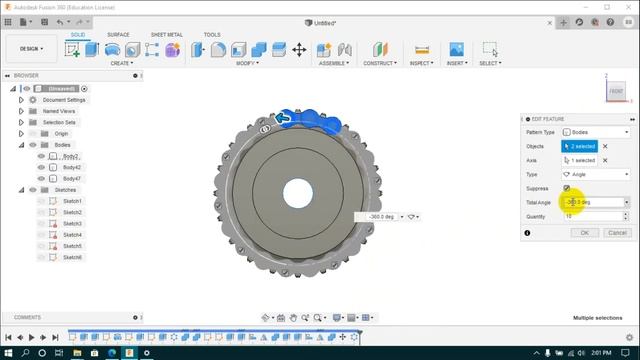This screenshot has height=360, width=640.
Task: Open the Pattern Type Bodies dropdown
Action: click(596, 132)
